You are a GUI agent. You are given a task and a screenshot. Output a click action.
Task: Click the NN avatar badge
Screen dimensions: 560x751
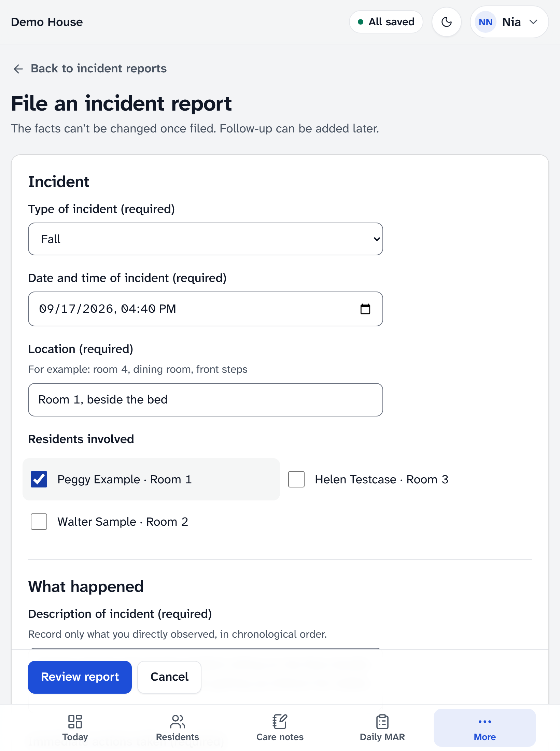[486, 22]
